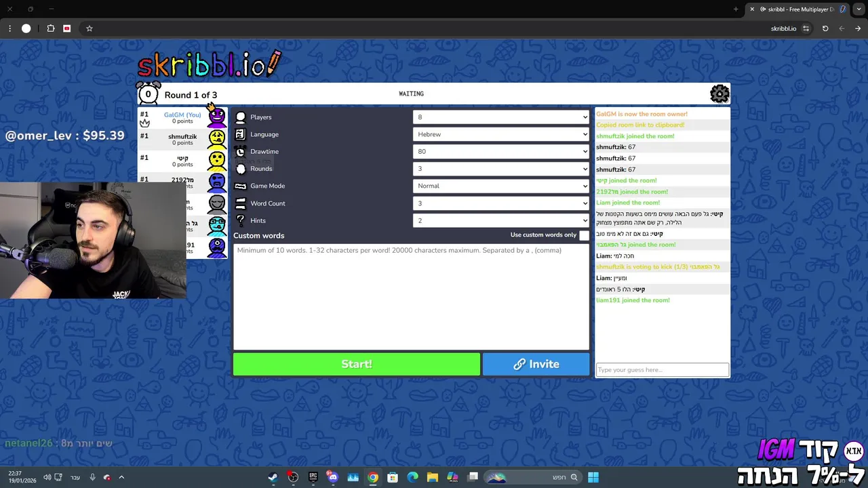Click GalGM's purple avatar
Screen dimensions: 868x488
[x=217, y=117]
